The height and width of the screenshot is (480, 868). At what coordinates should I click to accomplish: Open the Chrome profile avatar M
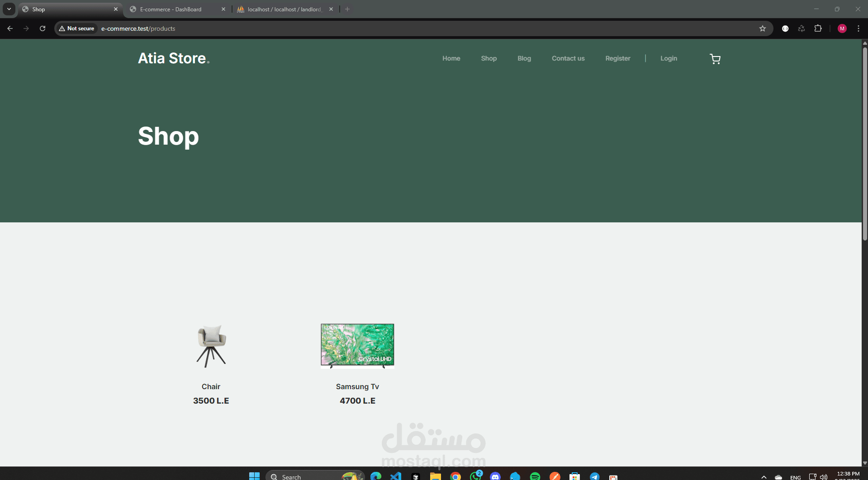(x=842, y=28)
